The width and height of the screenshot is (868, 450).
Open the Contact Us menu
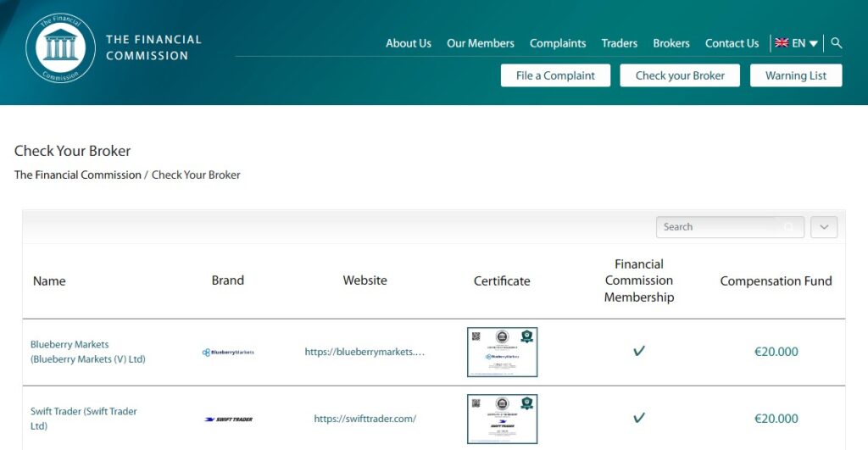coord(732,43)
